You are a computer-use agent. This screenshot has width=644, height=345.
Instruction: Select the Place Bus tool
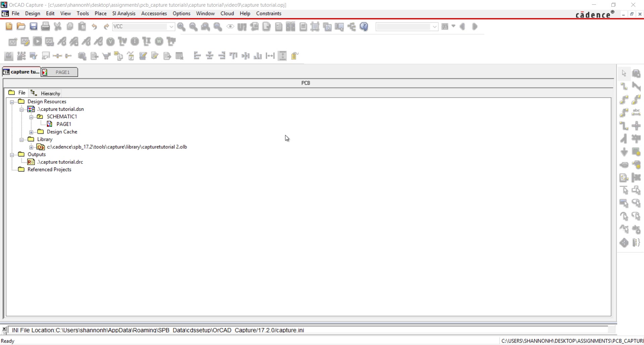[x=637, y=86]
